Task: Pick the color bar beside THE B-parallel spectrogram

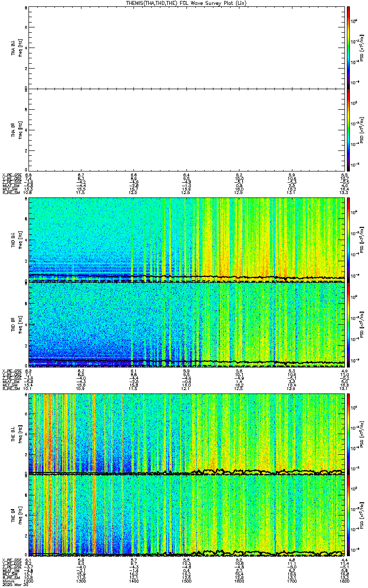Action: click(x=348, y=515)
